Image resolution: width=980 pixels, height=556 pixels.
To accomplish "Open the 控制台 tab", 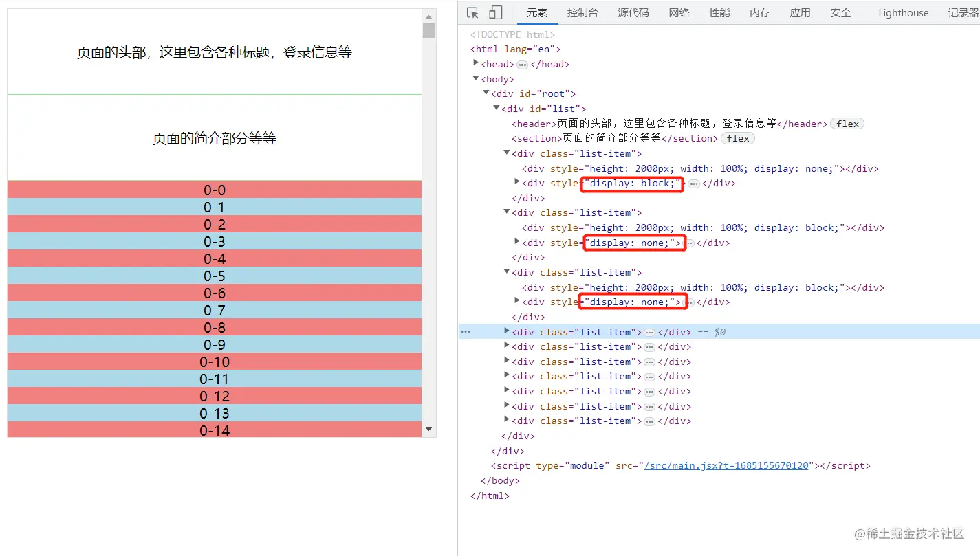I will pyautogui.click(x=582, y=13).
